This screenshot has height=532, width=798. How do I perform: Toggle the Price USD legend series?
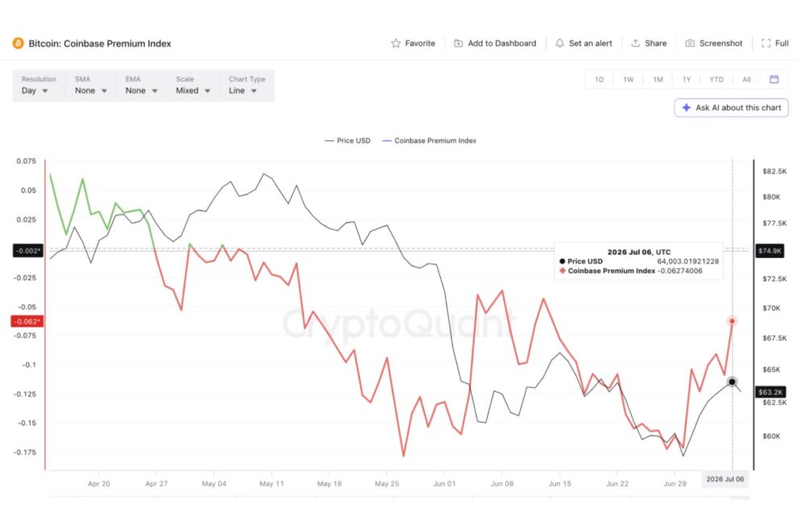point(347,140)
